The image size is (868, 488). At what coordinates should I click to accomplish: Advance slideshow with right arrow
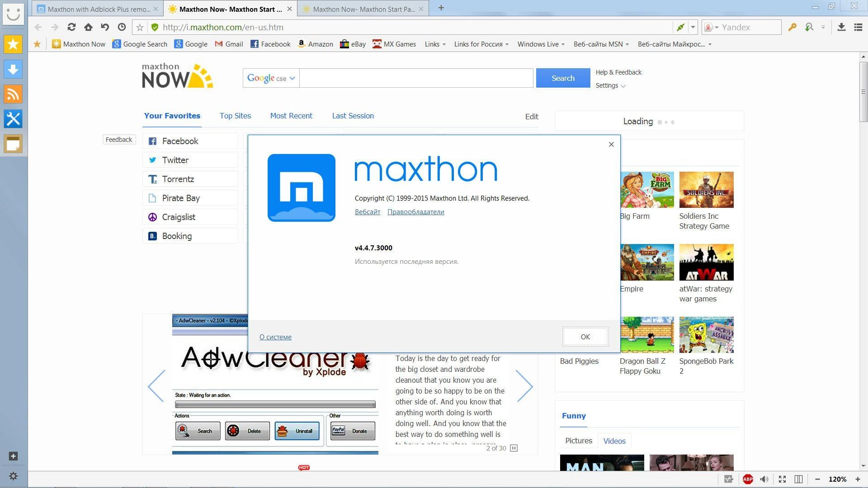tap(524, 386)
